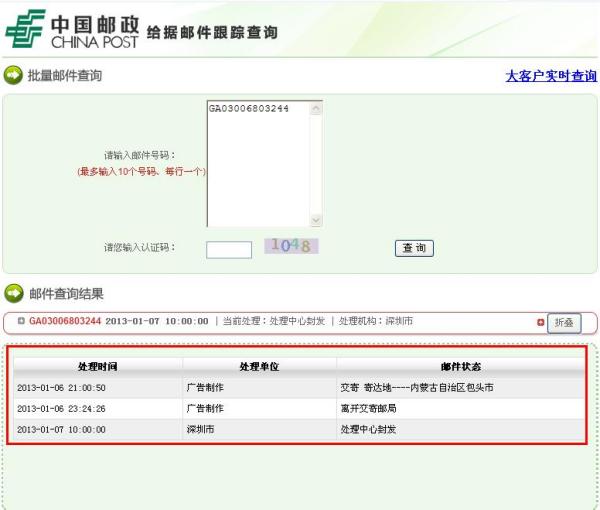
Task: Click the 处理单位 column header
Action: pyautogui.click(x=259, y=366)
